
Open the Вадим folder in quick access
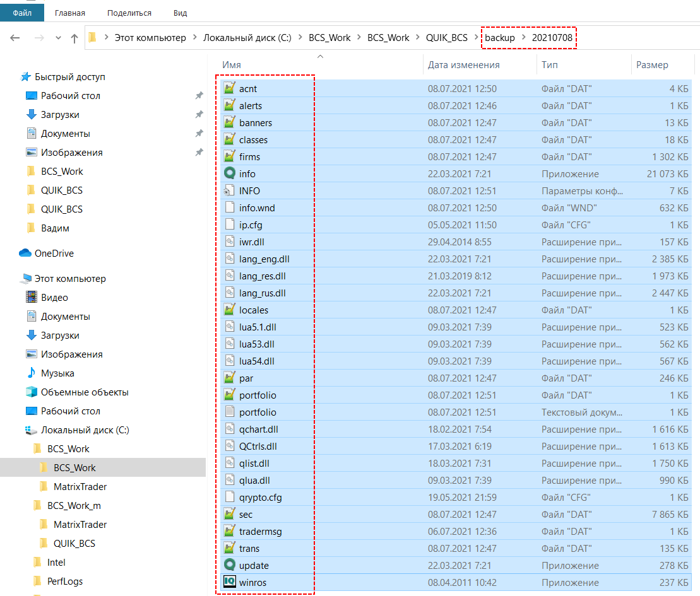pyautogui.click(x=55, y=228)
